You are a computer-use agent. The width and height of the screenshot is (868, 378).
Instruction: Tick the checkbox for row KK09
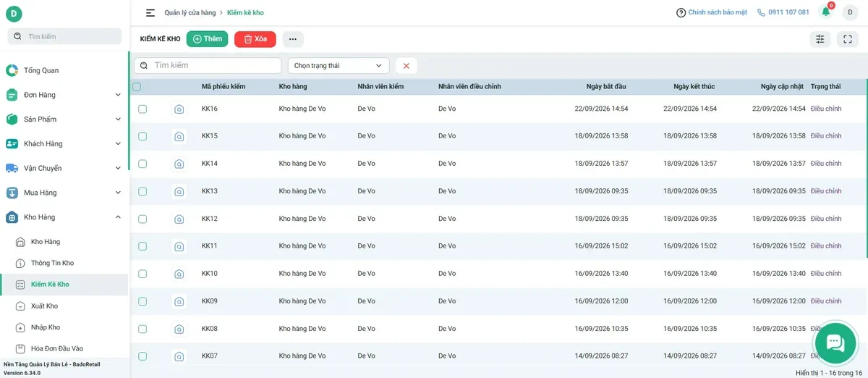[x=142, y=301]
